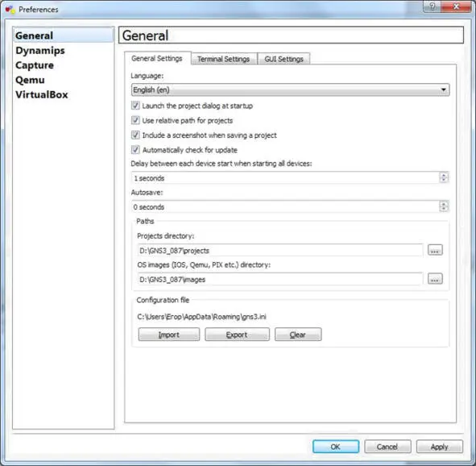Browse for the Projects directory

coord(435,250)
